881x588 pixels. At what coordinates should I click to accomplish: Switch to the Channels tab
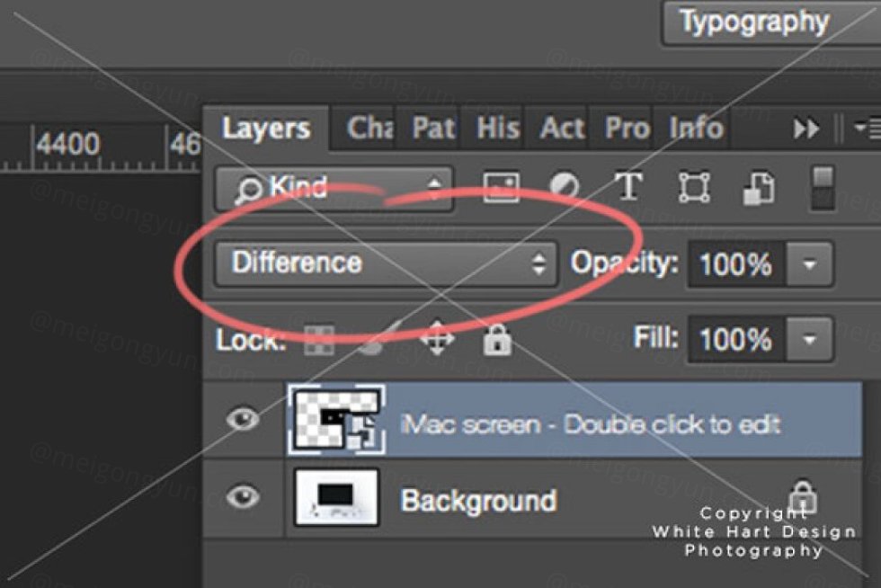click(x=369, y=129)
